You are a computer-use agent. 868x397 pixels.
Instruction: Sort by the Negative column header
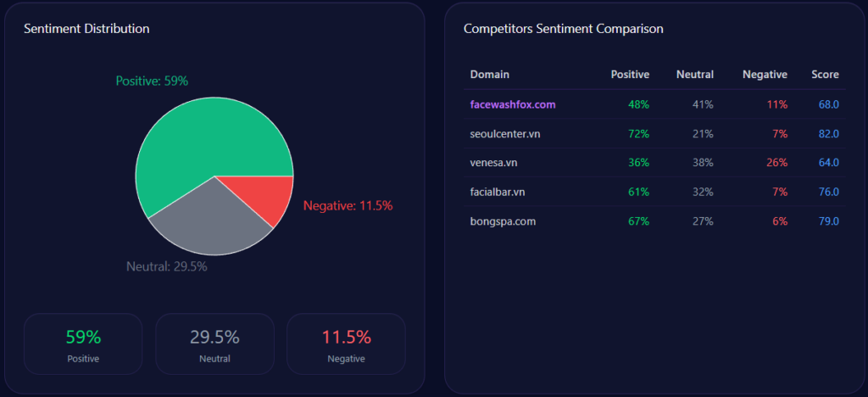click(765, 75)
